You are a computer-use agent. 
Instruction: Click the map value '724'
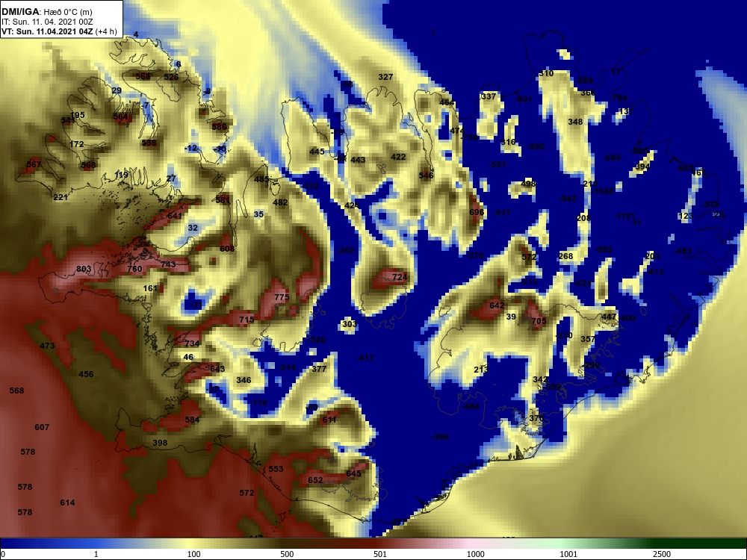click(x=400, y=277)
